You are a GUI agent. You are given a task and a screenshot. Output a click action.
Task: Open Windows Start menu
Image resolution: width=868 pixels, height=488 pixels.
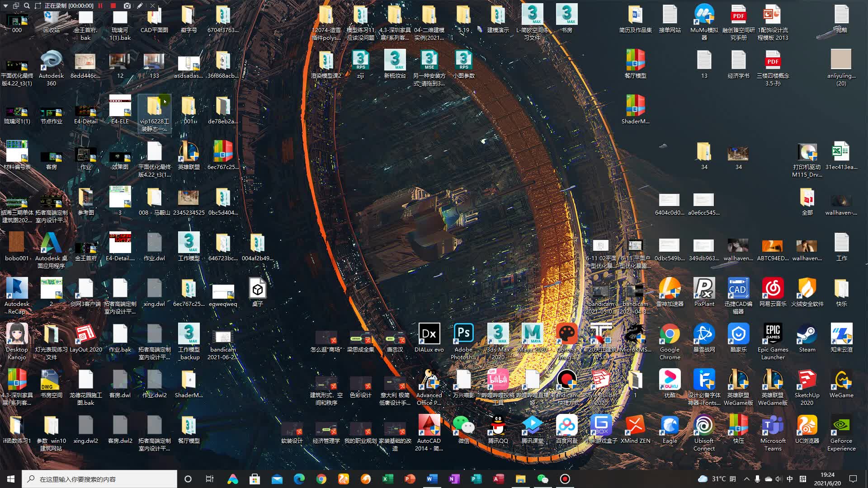pos(11,479)
